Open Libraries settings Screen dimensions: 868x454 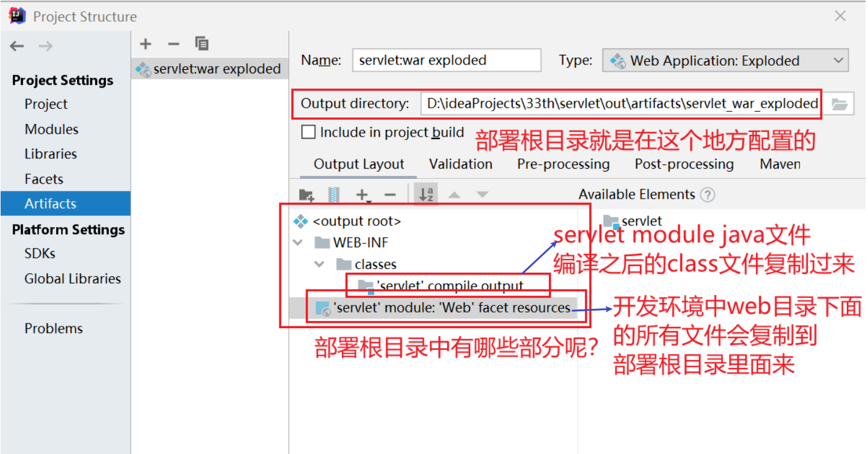coord(51,154)
